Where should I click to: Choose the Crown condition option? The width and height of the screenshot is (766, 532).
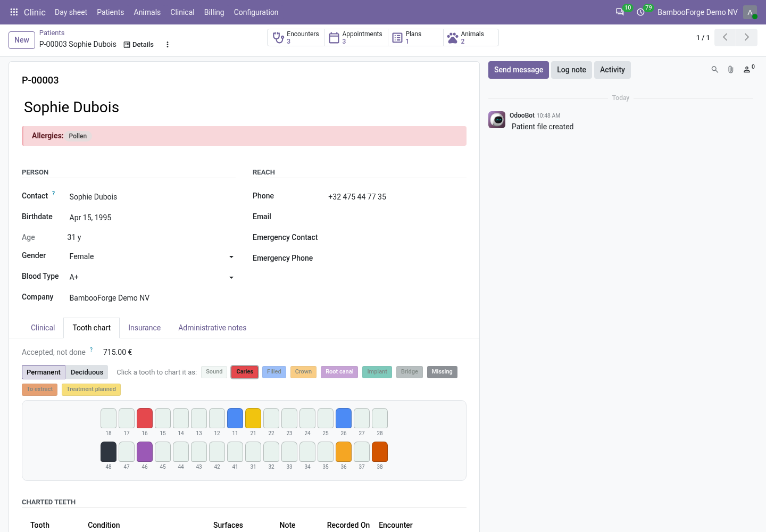pyautogui.click(x=303, y=372)
